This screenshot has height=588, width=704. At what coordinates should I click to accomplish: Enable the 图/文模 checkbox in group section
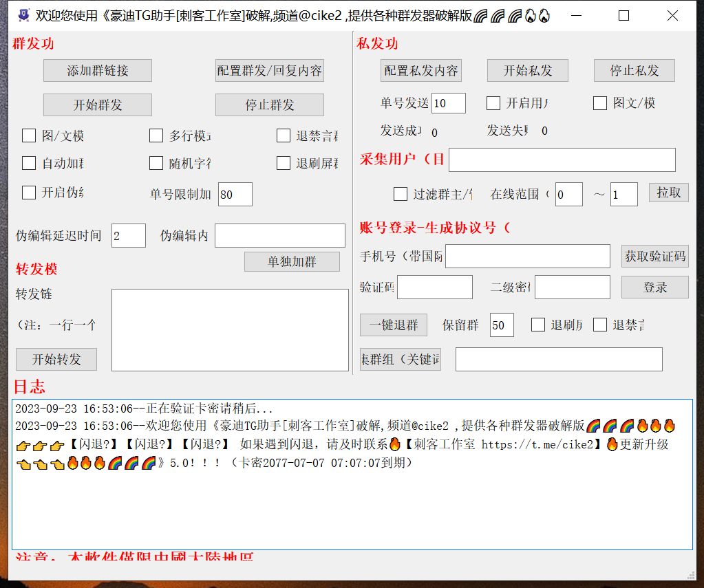pos(29,135)
